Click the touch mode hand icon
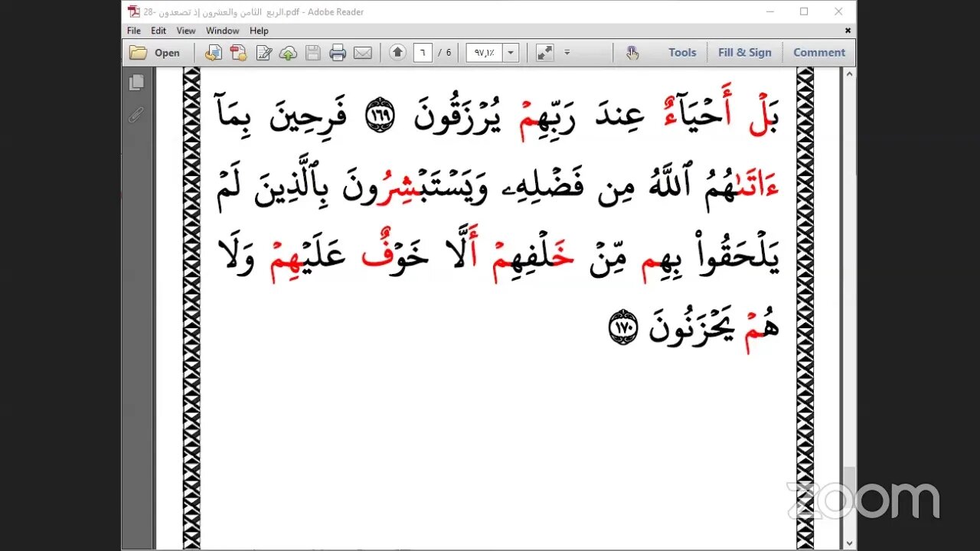 click(x=632, y=53)
